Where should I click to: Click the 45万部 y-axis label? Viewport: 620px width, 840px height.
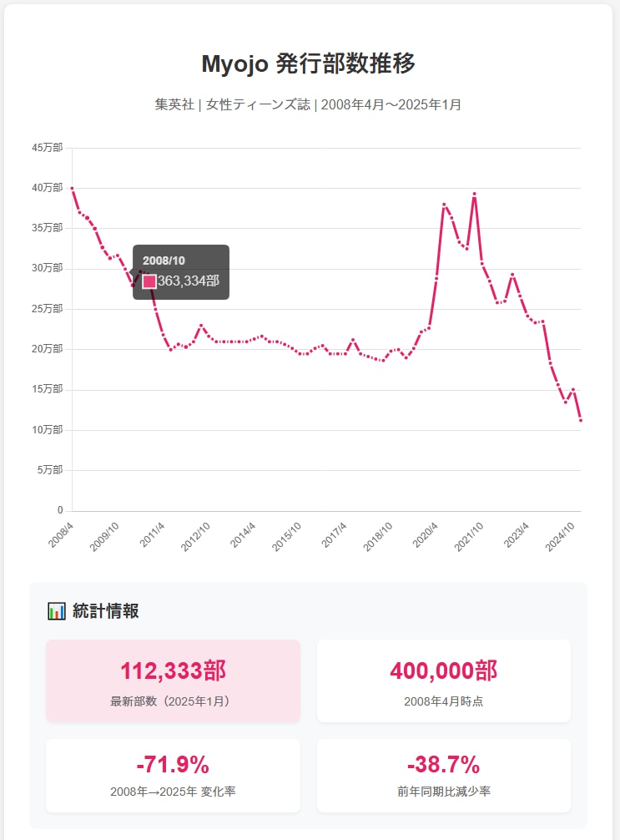47,148
